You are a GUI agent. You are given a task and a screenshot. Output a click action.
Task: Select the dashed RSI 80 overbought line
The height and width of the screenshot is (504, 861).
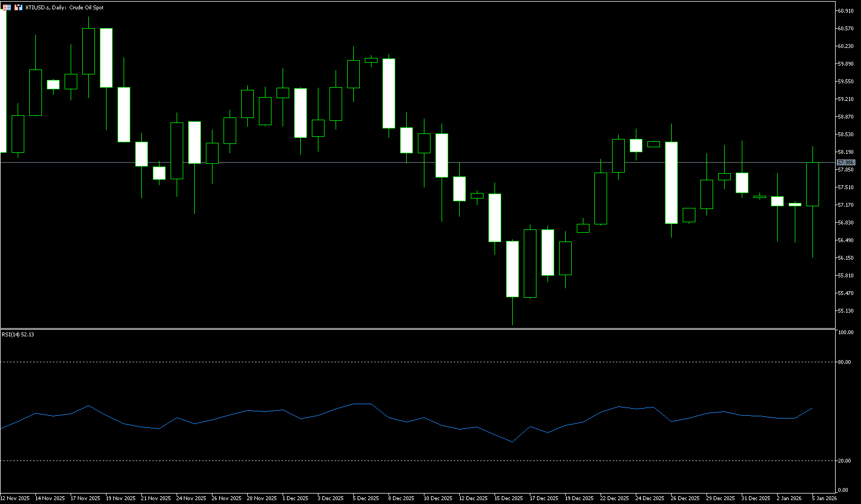pyautogui.click(x=386, y=362)
